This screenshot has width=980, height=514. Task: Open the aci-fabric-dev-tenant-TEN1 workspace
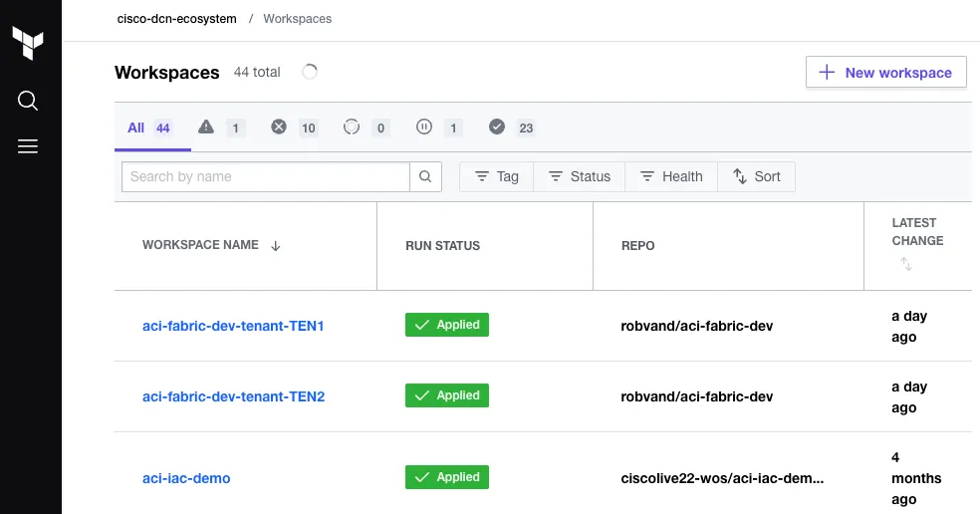coord(233,326)
